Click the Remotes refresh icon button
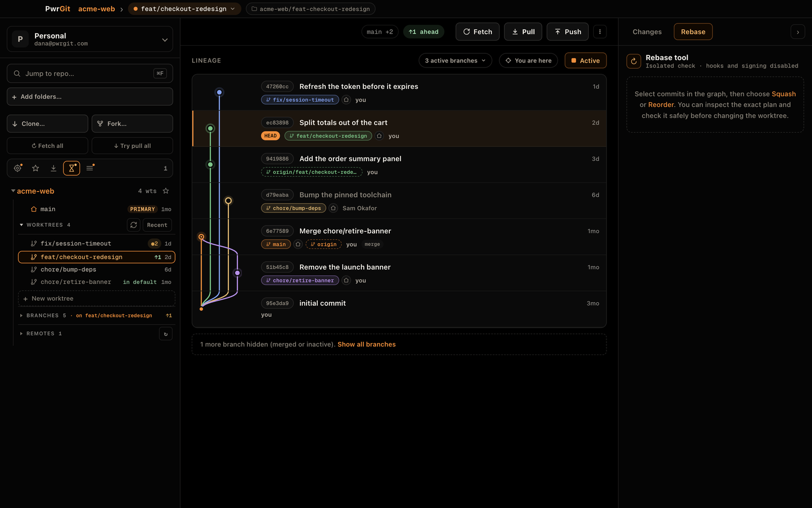This screenshot has height=508, width=812. point(166,334)
